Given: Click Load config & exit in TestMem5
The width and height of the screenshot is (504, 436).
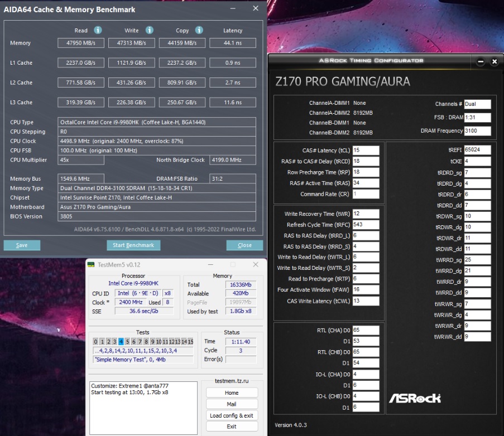Looking at the screenshot, I should [x=232, y=415].
